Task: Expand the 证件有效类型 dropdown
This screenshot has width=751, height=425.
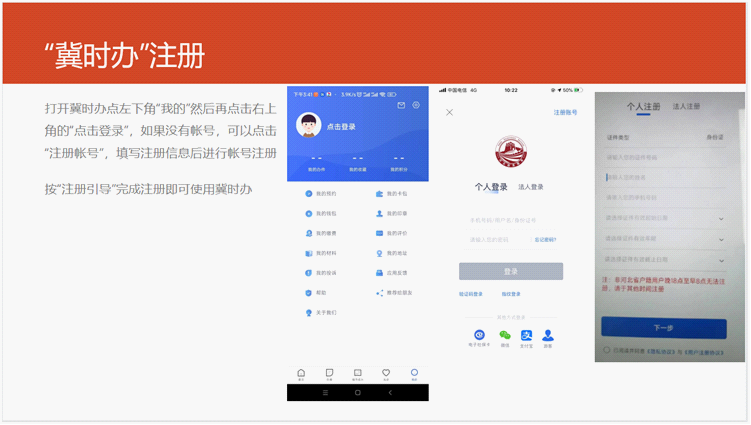Action: [x=721, y=239]
